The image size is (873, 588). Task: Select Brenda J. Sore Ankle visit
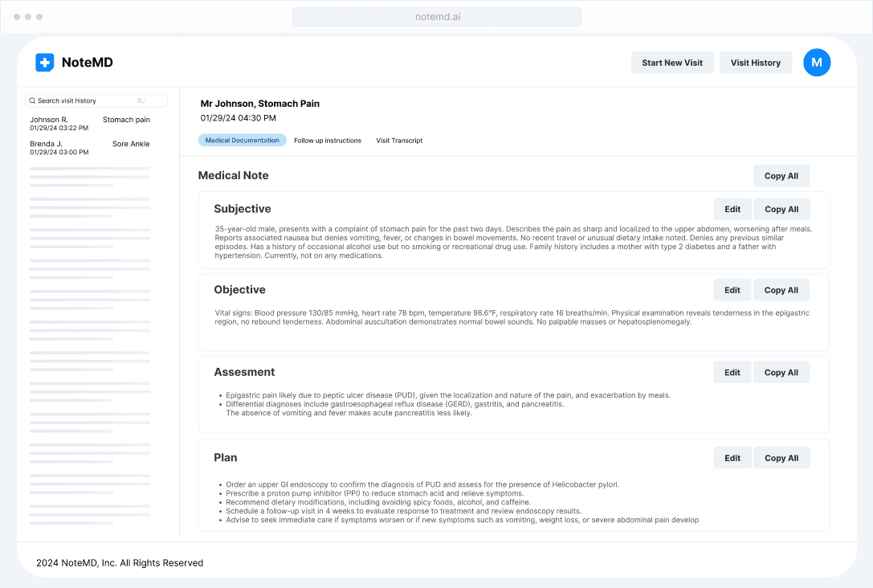(89, 148)
